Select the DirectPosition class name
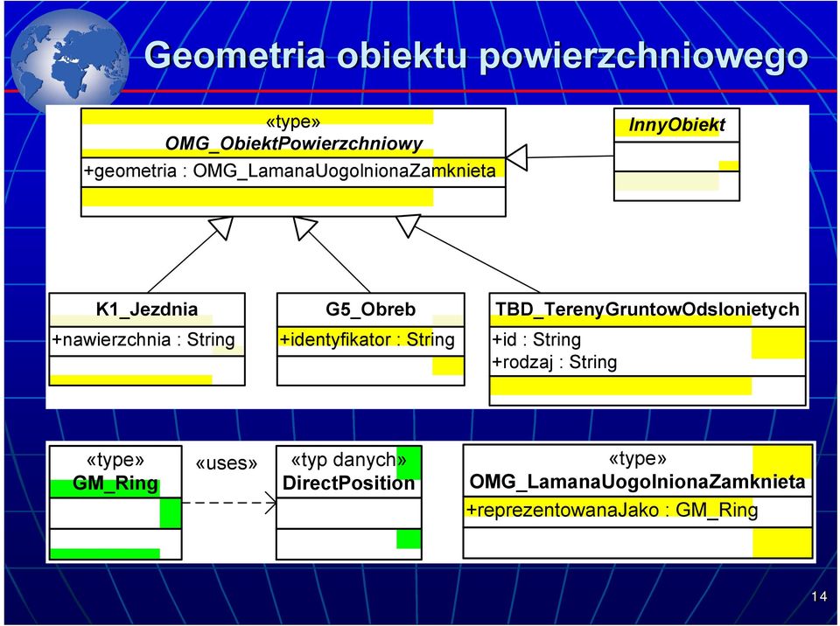 [348, 483]
